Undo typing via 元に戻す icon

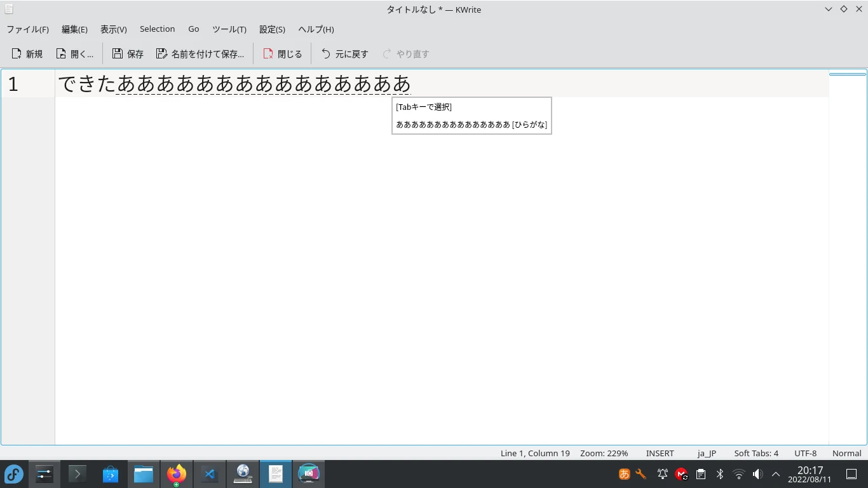343,53
